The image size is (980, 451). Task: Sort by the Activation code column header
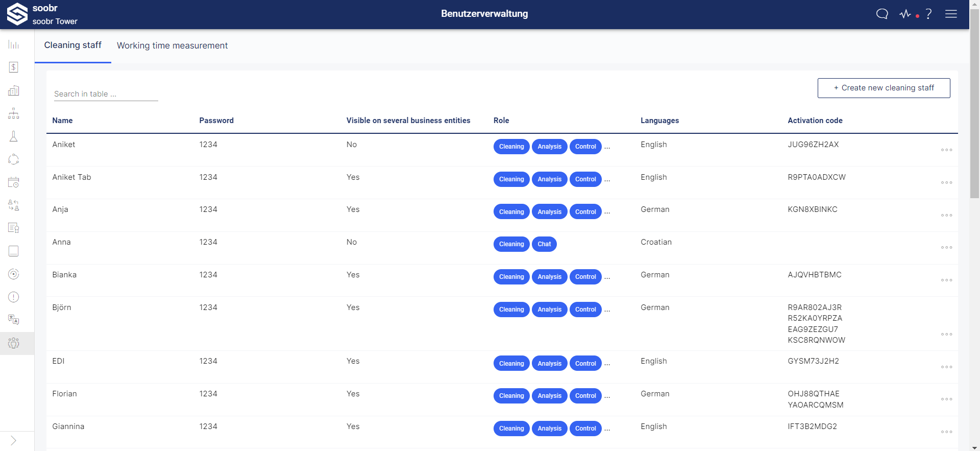pyautogui.click(x=815, y=121)
